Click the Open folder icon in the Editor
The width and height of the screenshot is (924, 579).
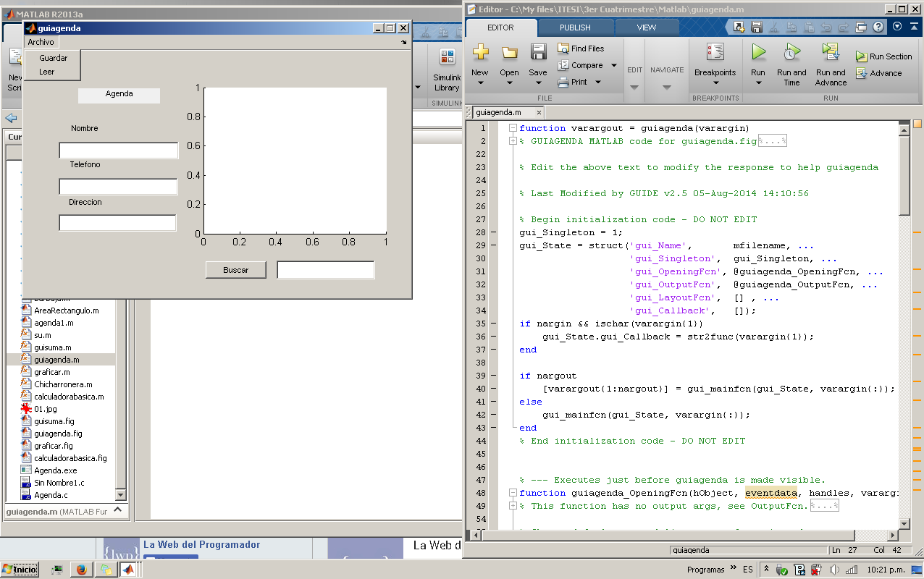pyautogui.click(x=509, y=52)
